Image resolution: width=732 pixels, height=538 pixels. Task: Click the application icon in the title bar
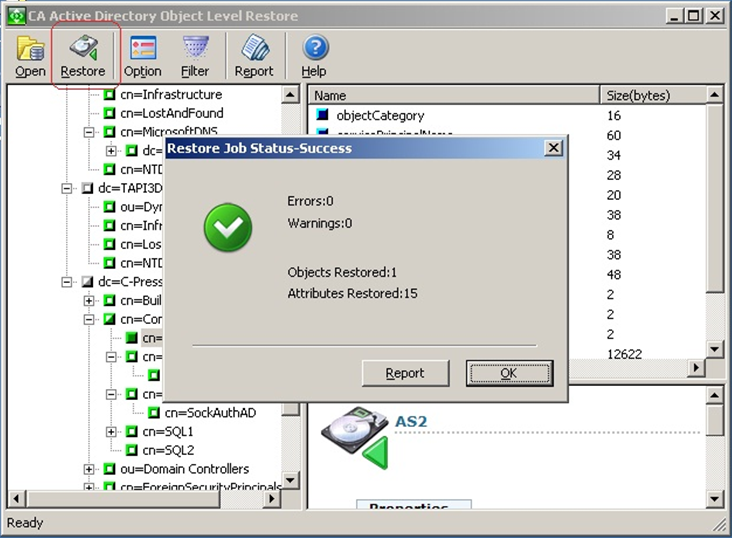point(16,15)
